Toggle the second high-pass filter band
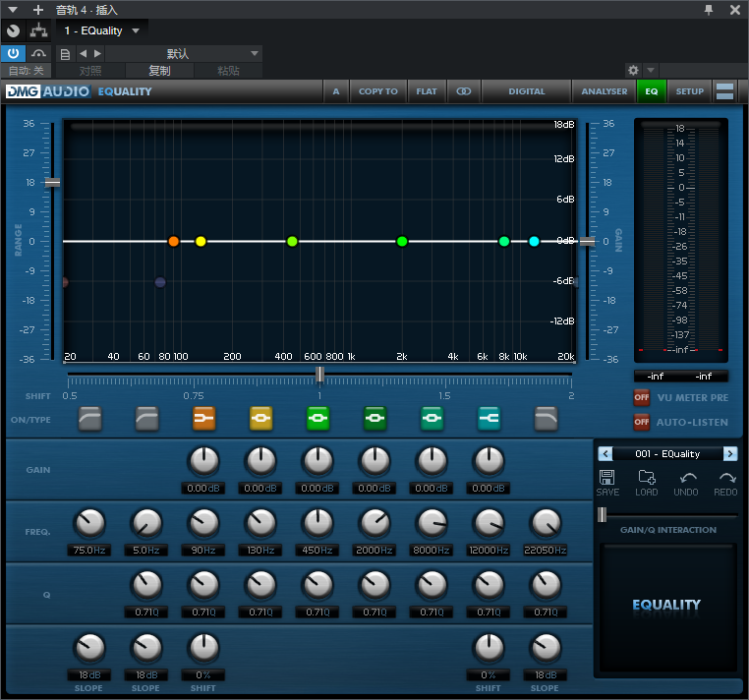Screen dimensions: 749x700 tap(146, 419)
